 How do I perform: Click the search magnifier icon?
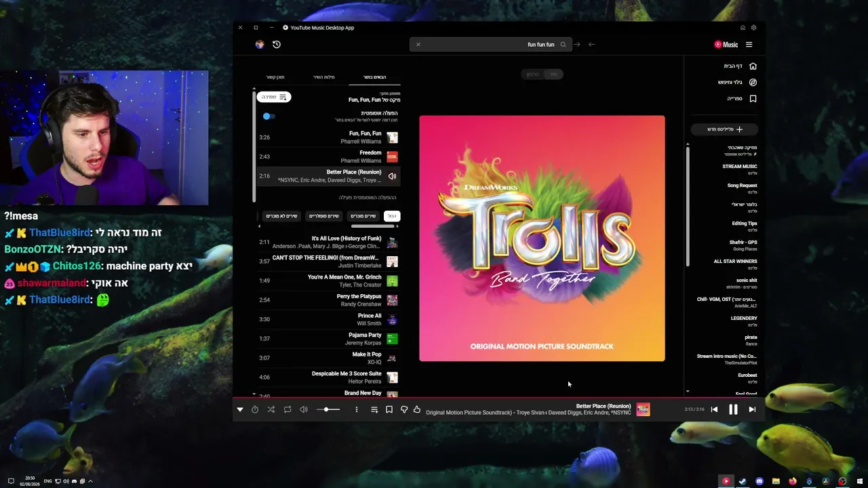pyautogui.click(x=563, y=45)
